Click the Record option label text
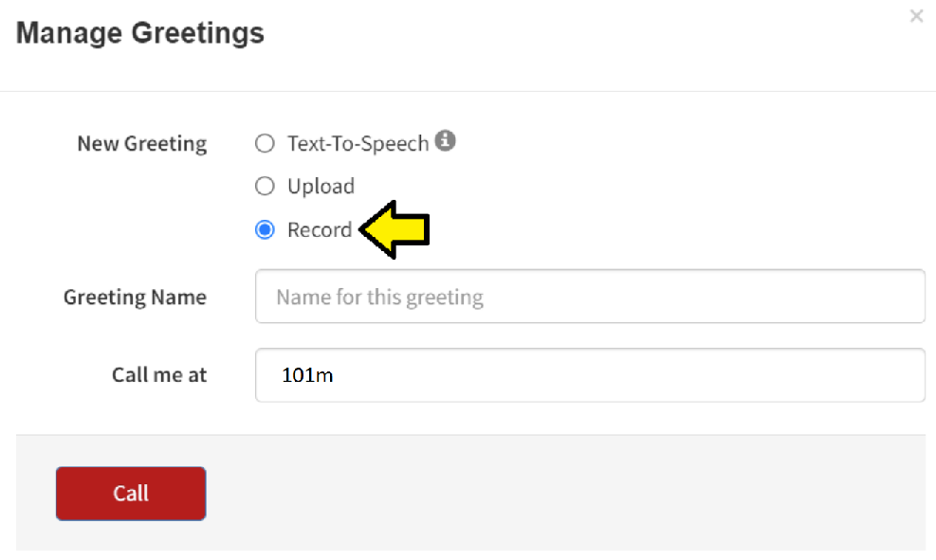The height and width of the screenshot is (560, 936). coord(320,229)
